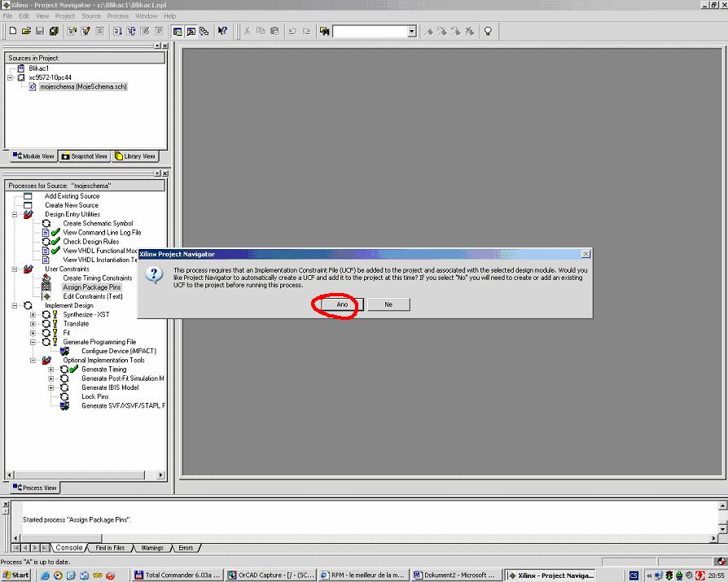
Task: Switch to the Snapshot View tab
Action: [85, 156]
